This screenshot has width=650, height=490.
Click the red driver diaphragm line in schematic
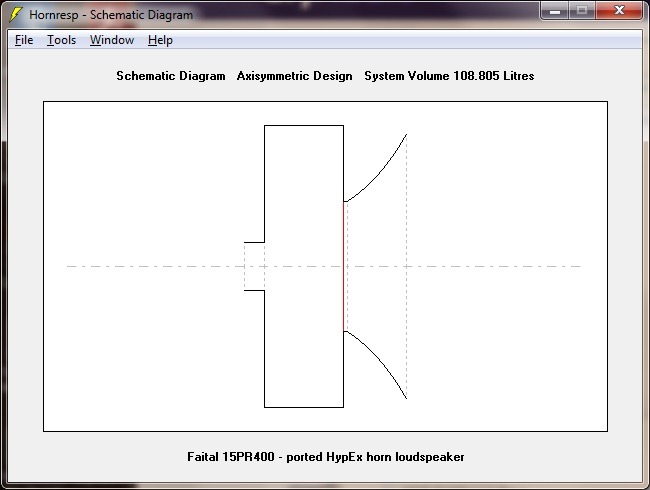coord(343,266)
